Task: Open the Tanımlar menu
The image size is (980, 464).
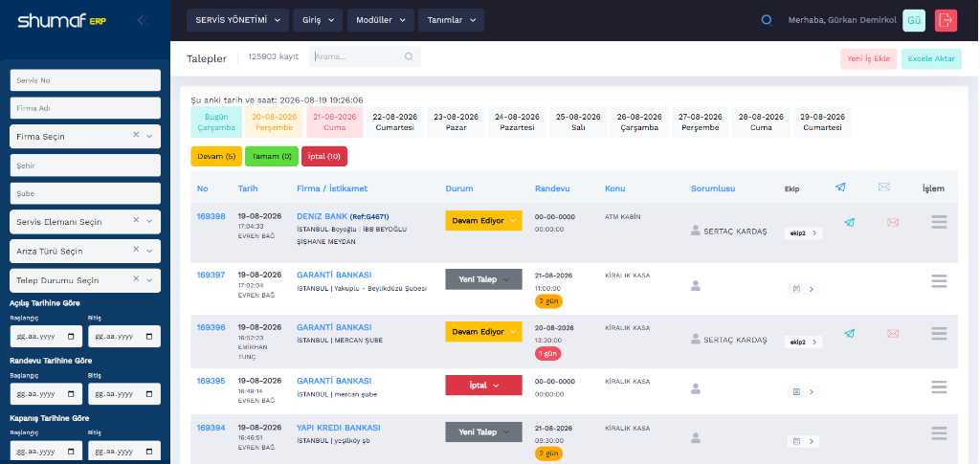Action: (452, 20)
